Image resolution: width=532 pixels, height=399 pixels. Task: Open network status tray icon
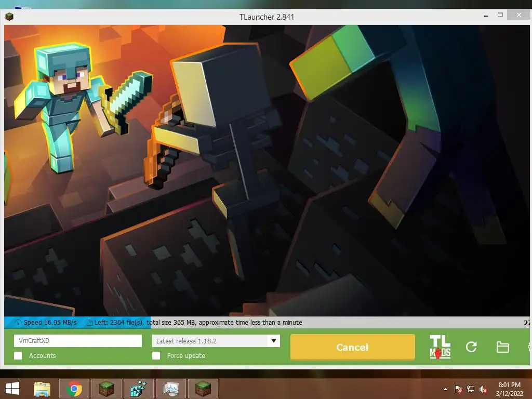[471, 389]
